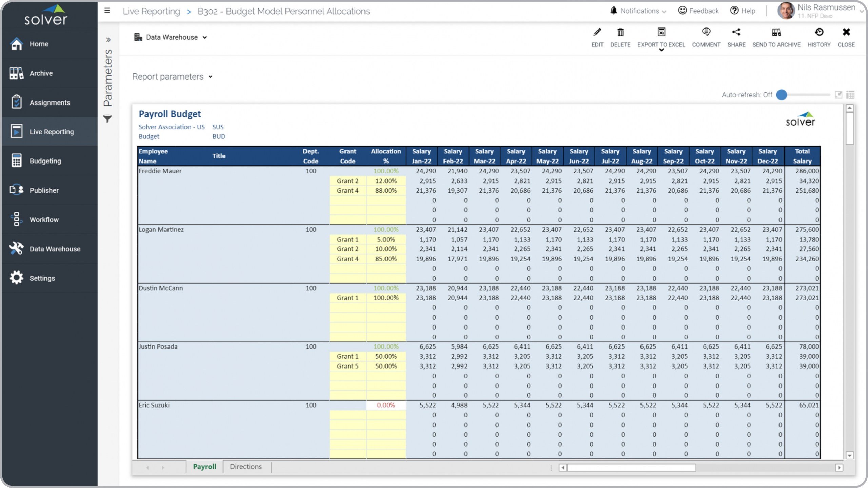Image resolution: width=868 pixels, height=488 pixels.
Task: Click the expand view icon beside Auto-refresh
Action: click(838, 95)
